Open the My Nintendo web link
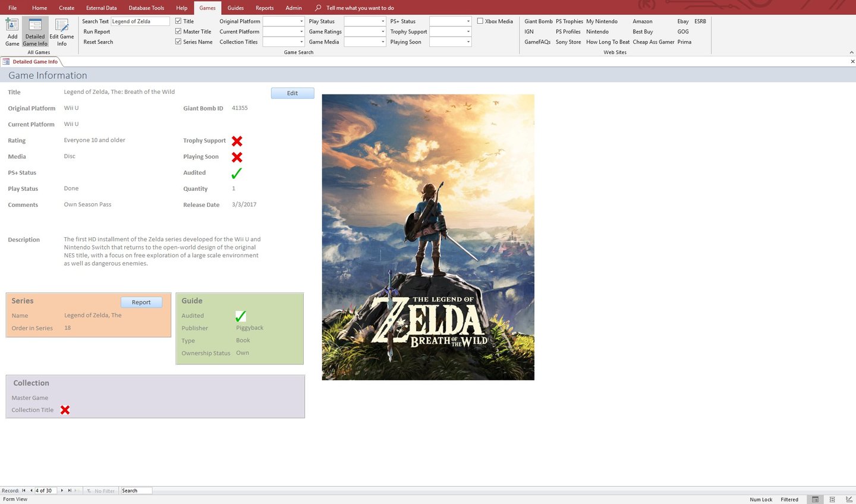 (x=602, y=21)
